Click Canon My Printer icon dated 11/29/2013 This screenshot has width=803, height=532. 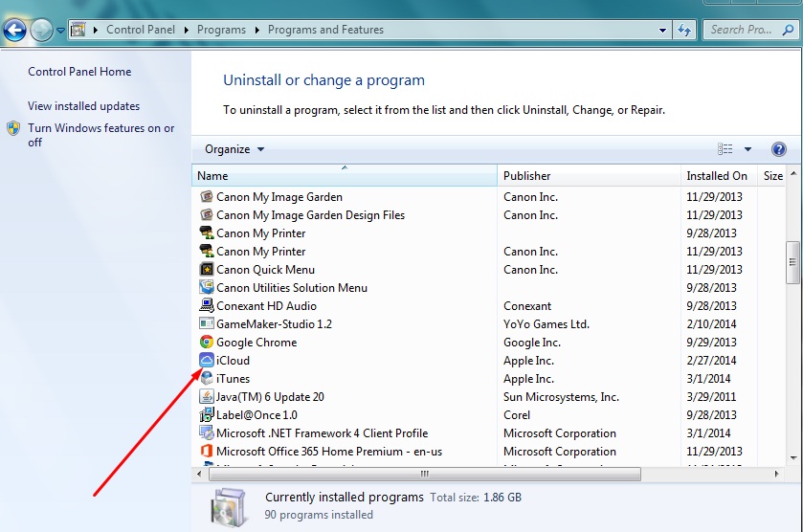207,251
